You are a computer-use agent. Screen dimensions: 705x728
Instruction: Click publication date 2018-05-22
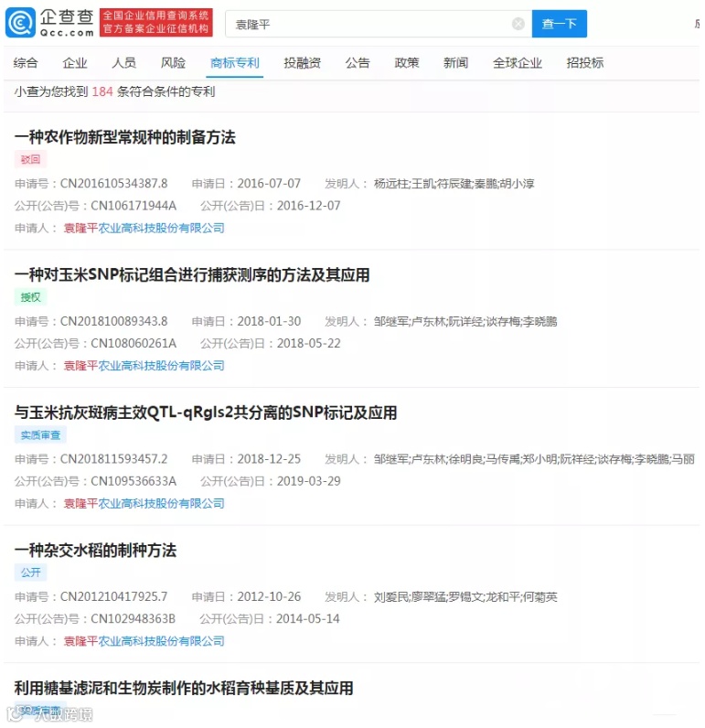point(309,344)
